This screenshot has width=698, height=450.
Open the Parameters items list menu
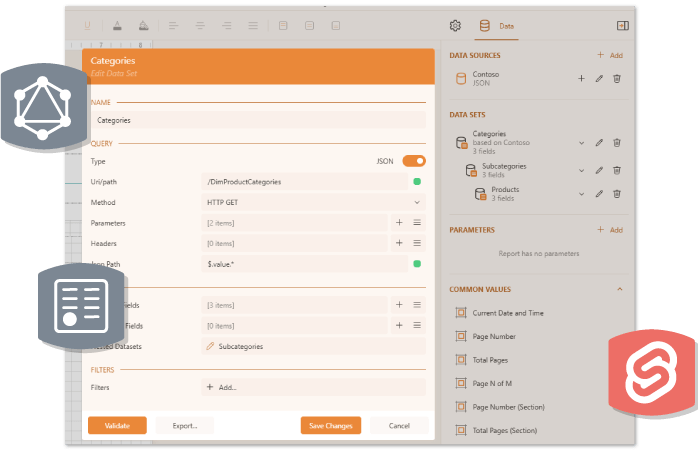point(417,223)
